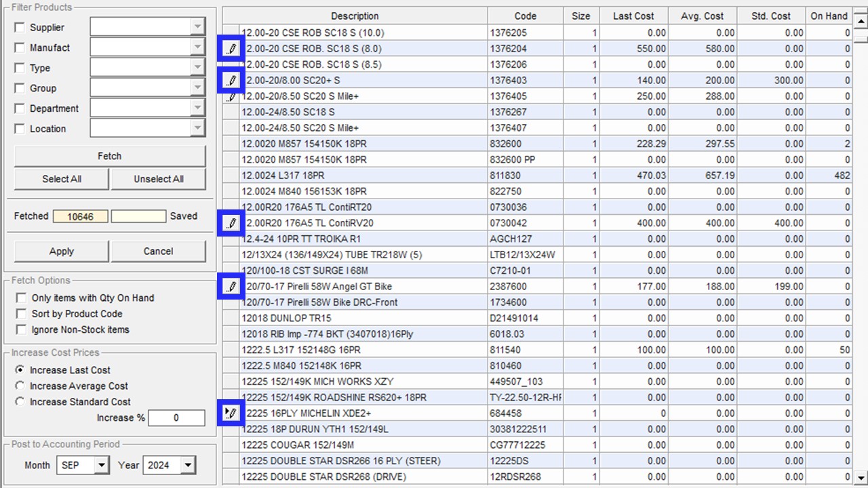Click the On Hand column header

click(x=829, y=16)
